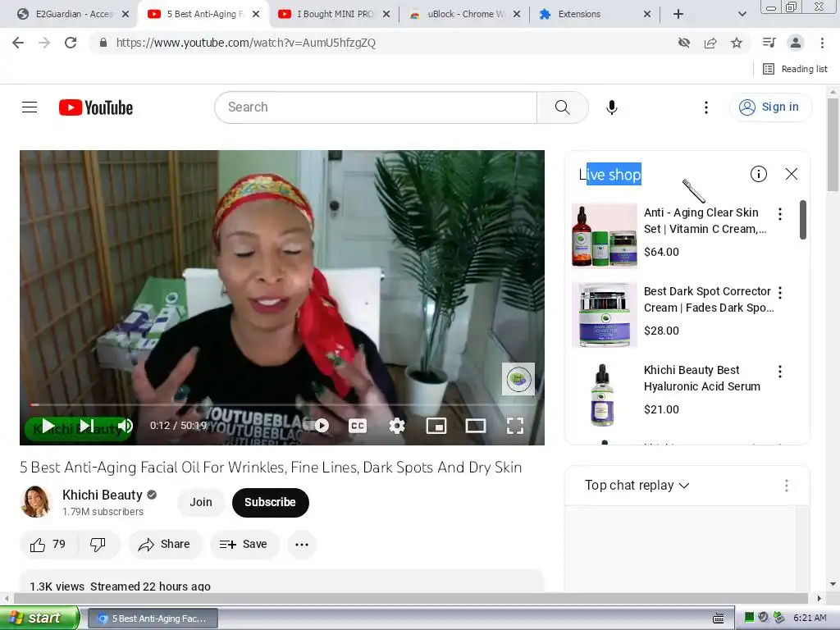Open more actions ellipsis below video
Viewport: 840px width, 630px height.
[302, 545]
